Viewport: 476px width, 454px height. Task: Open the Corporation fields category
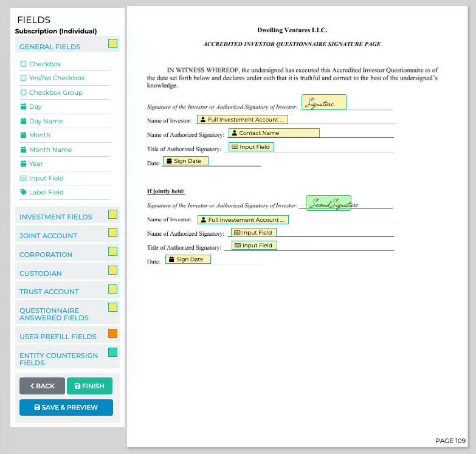pos(46,255)
